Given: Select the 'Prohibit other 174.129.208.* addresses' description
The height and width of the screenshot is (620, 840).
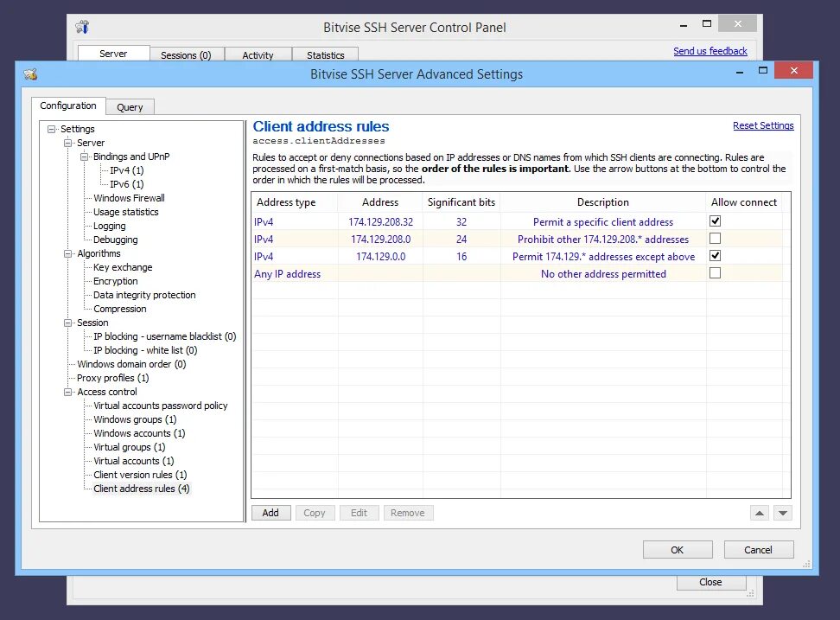Looking at the screenshot, I should pyautogui.click(x=603, y=239).
